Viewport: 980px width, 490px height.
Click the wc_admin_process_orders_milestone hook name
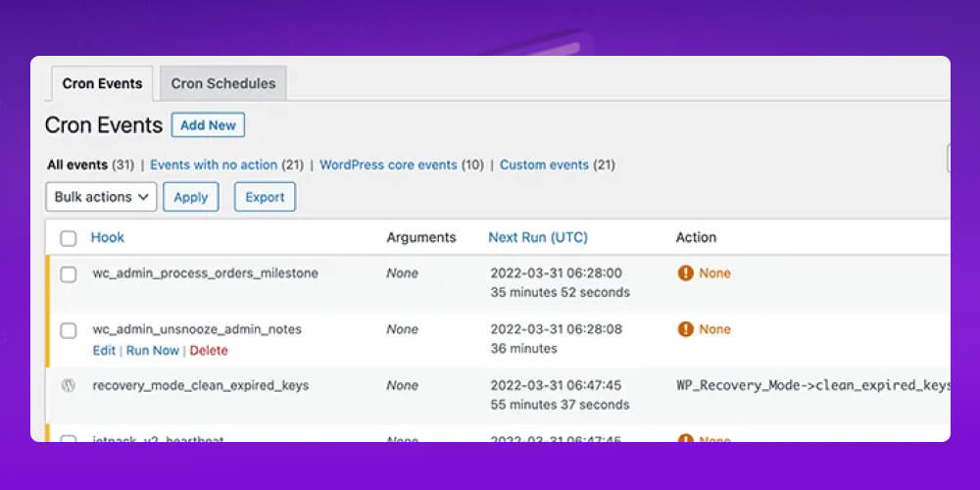206,273
